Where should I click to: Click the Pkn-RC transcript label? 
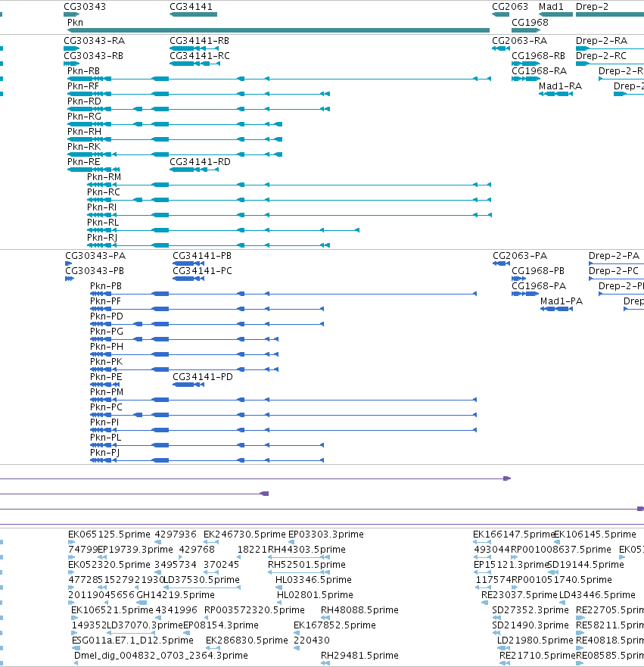[104, 192]
